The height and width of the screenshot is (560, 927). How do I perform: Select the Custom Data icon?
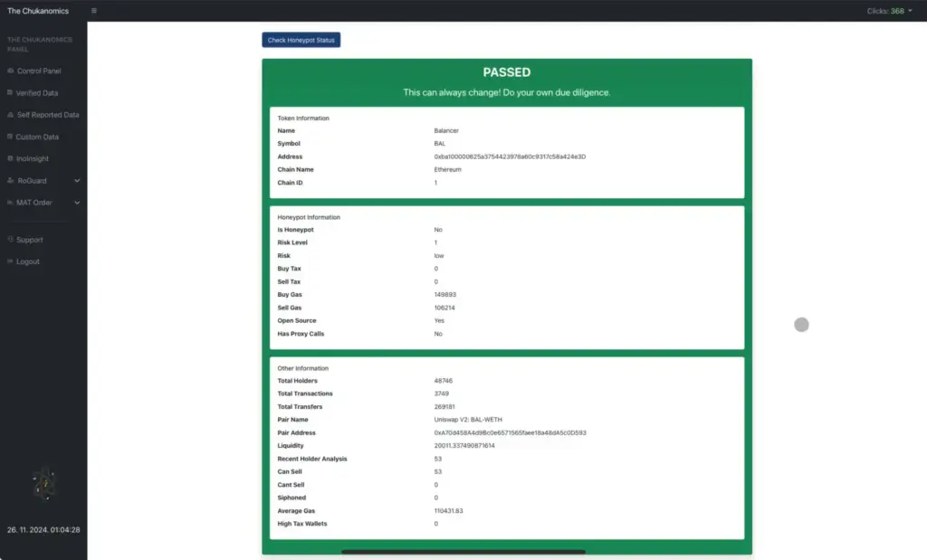[10, 137]
